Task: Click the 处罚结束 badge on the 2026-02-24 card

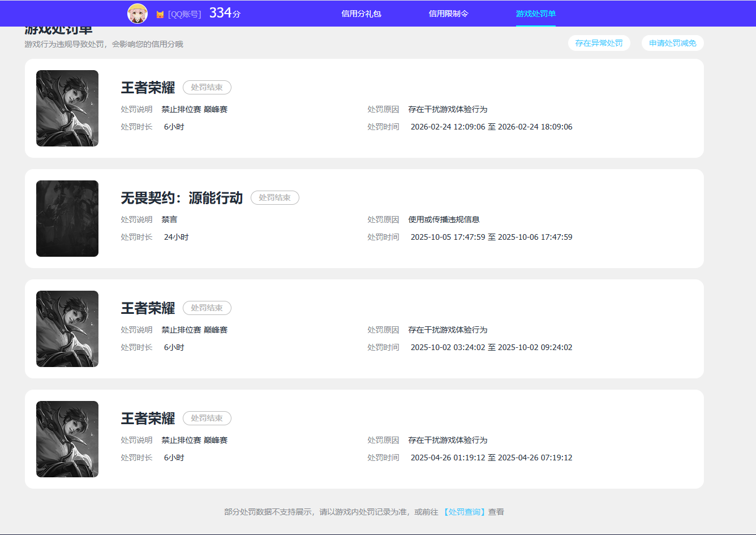Action: (207, 88)
